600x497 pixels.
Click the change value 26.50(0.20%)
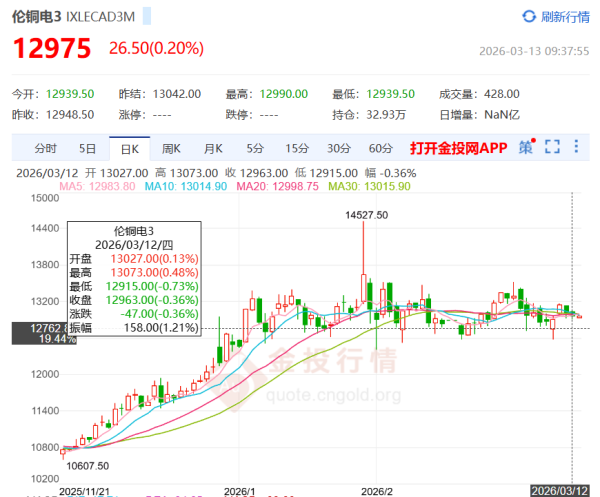pyautogui.click(x=156, y=48)
